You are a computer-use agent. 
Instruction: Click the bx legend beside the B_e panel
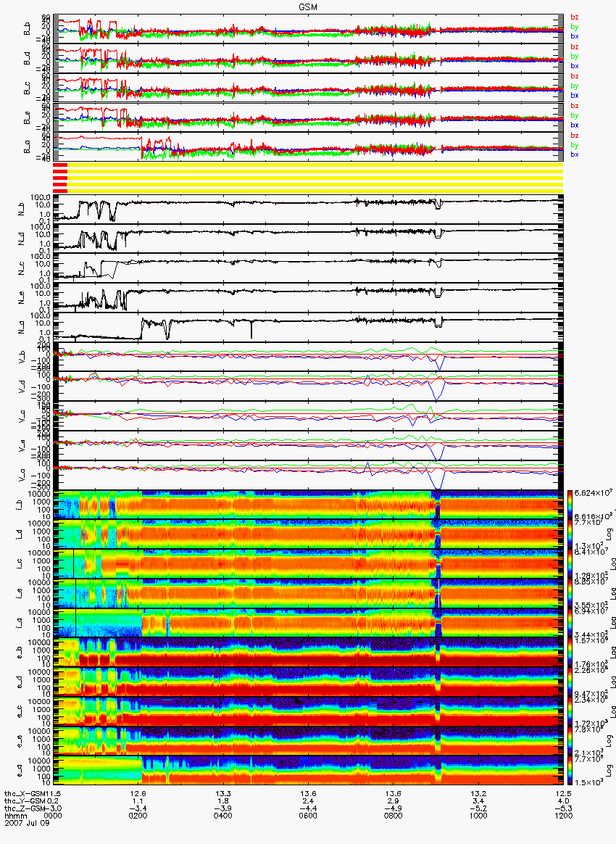(x=574, y=125)
